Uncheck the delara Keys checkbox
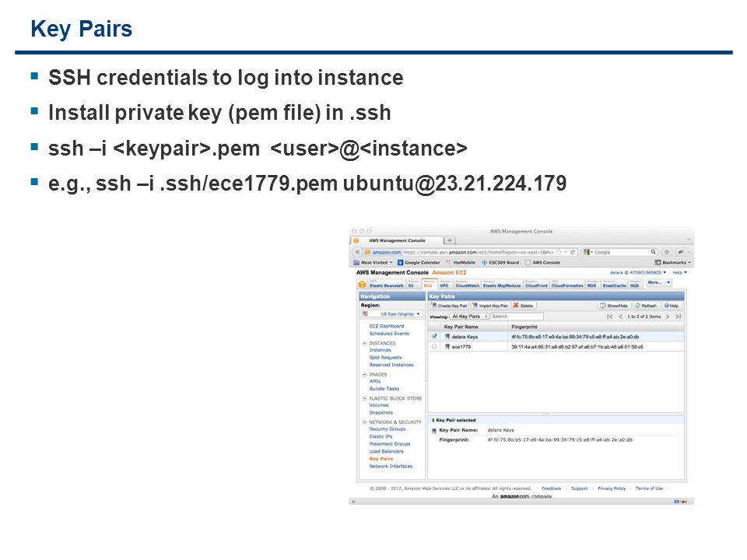Screen dimensions: 747x560 [x=434, y=336]
